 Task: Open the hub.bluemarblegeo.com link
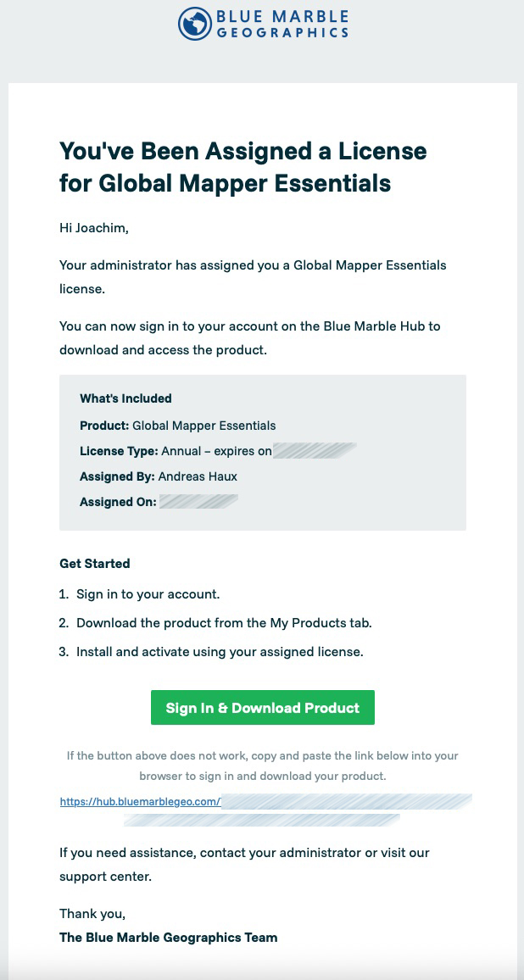coord(141,801)
